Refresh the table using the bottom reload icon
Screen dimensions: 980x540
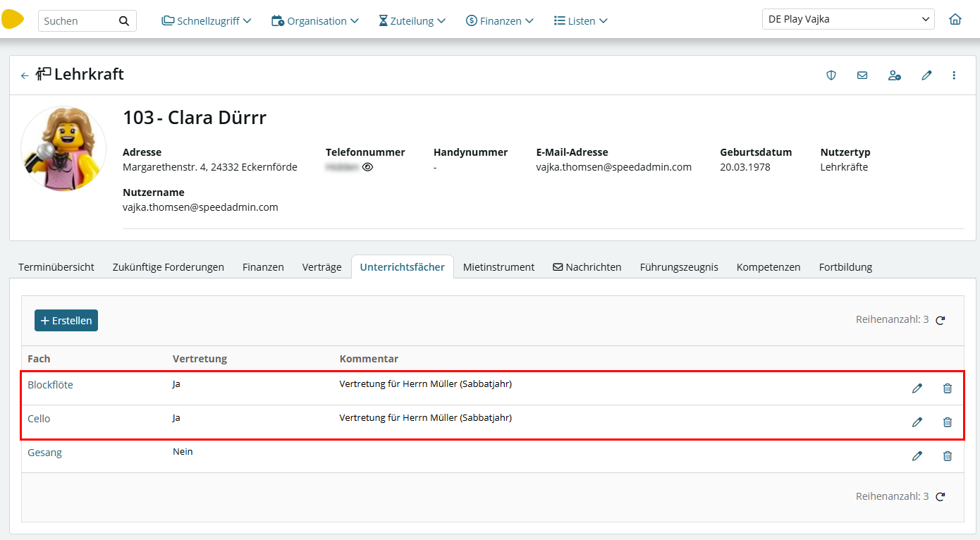pyautogui.click(x=941, y=497)
